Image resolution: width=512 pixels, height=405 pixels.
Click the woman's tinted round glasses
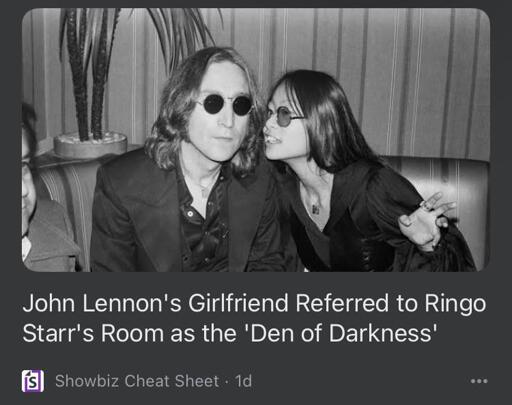pos(283,117)
